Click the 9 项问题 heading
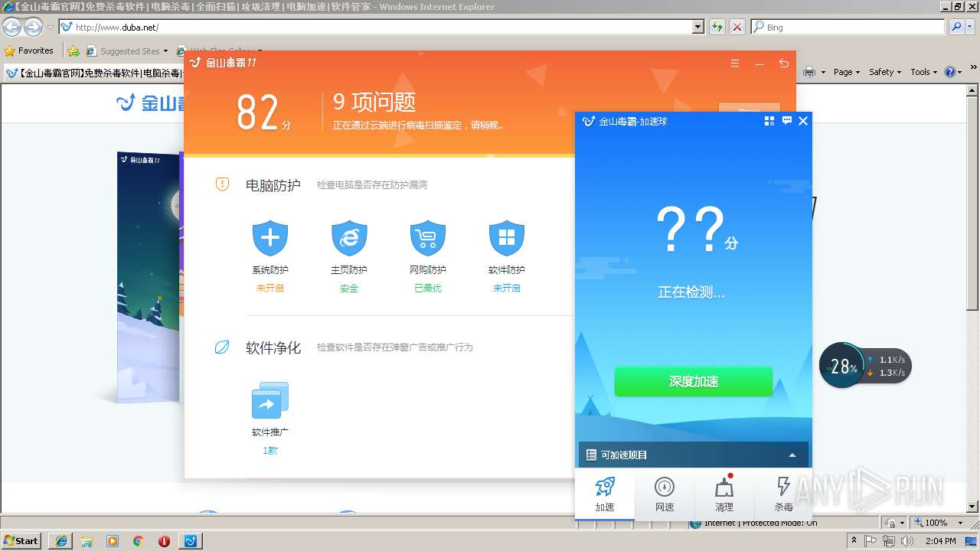 point(374,102)
